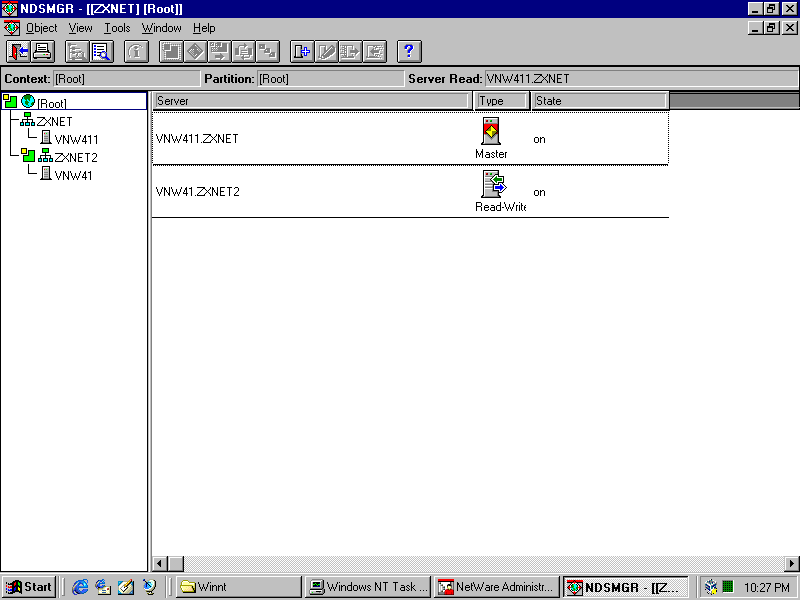Viewport: 800px width, 600px height.
Task: Click the Partition field showing [Root]
Action: point(330,79)
